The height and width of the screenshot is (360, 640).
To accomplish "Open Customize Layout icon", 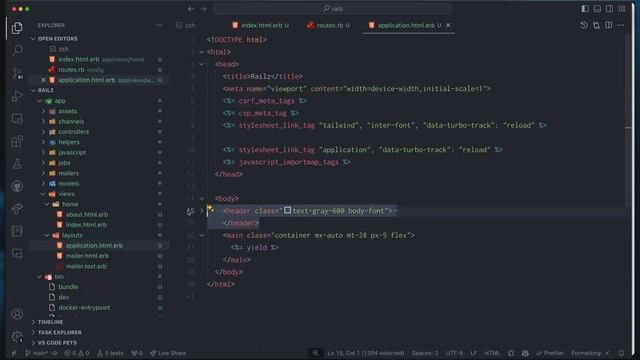I will coord(622,9).
